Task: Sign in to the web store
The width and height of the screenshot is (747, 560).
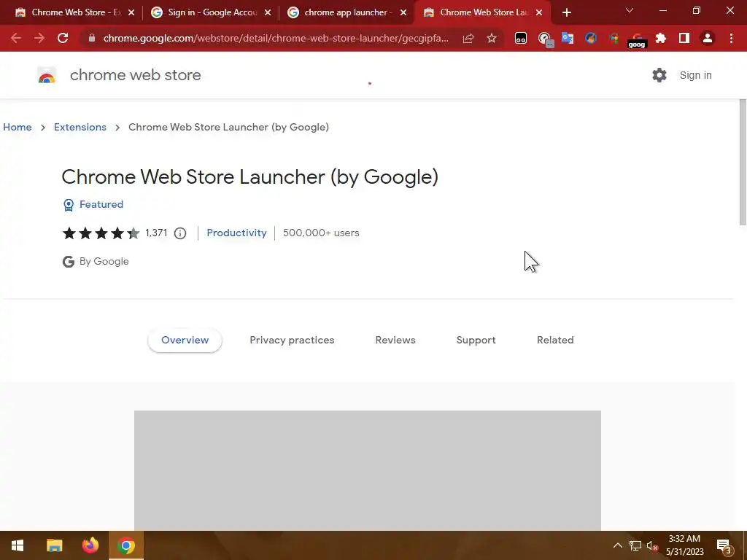Action: 695,75
